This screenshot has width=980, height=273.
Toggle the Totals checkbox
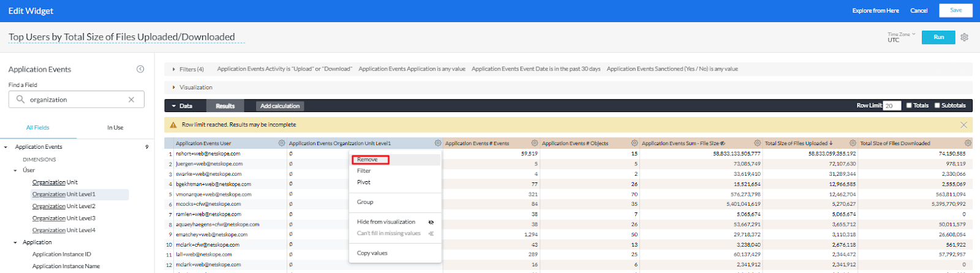[909, 105]
